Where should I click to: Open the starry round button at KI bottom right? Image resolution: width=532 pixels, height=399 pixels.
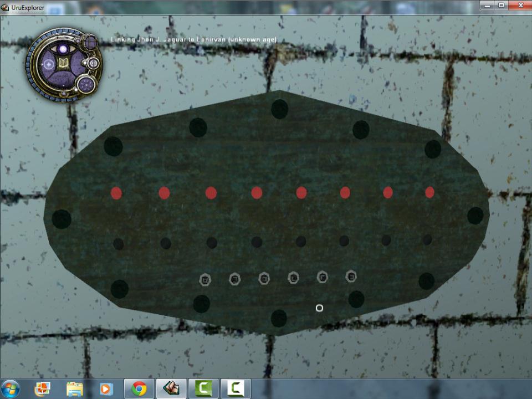pos(85,84)
